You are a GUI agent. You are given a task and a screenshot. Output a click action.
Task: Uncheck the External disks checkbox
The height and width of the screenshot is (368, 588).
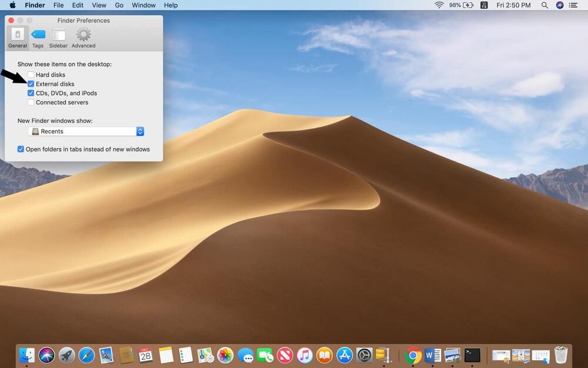tap(31, 84)
